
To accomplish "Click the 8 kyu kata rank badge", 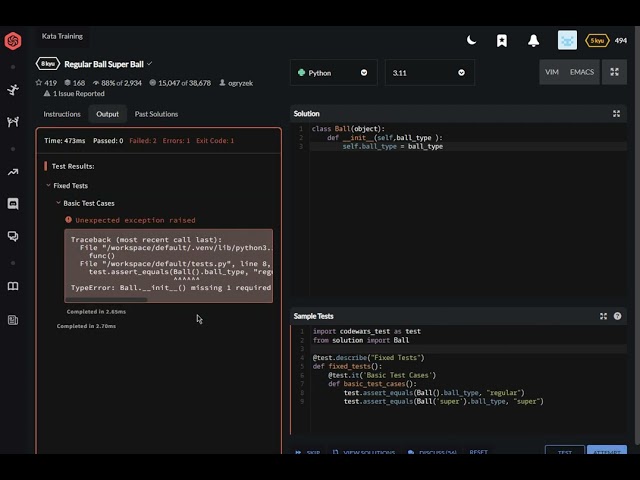I will point(48,64).
